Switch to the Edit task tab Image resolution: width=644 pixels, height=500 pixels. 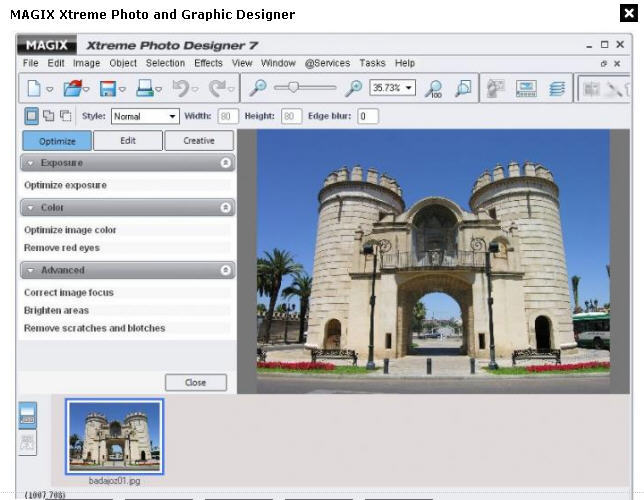click(128, 141)
